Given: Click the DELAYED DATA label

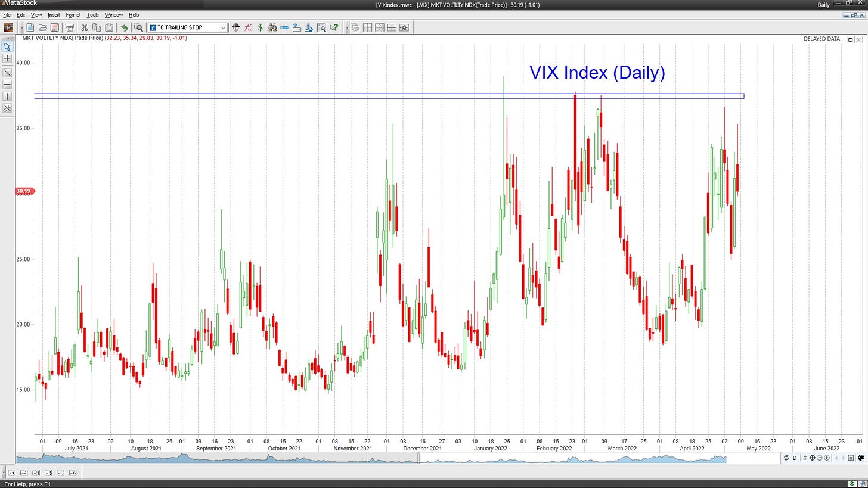Looking at the screenshot, I should [x=821, y=39].
